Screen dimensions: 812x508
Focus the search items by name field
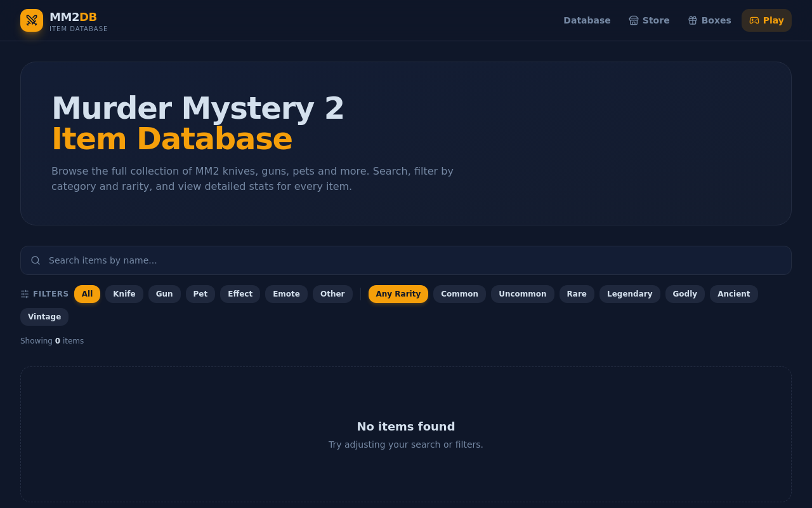406,260
